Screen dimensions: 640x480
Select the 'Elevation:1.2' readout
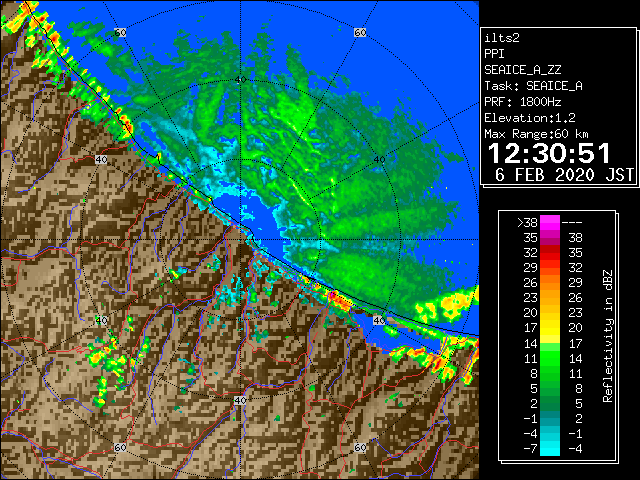coord(530,118)
